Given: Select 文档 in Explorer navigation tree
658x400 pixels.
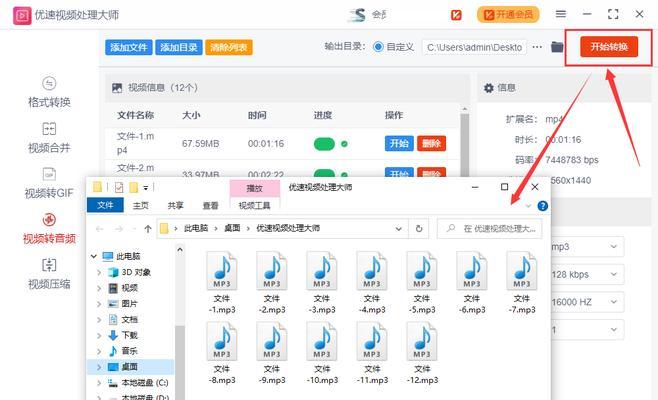Looking at the screenshot, I should pos(129,319).
